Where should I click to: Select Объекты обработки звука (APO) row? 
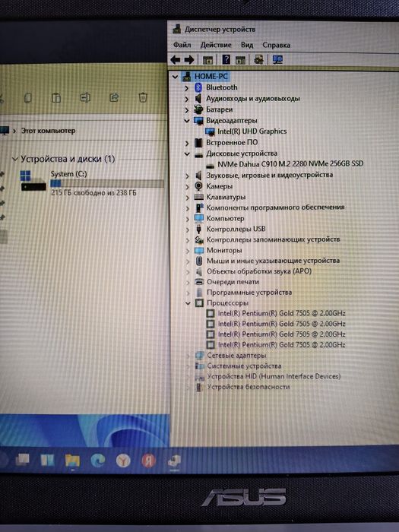259,271
